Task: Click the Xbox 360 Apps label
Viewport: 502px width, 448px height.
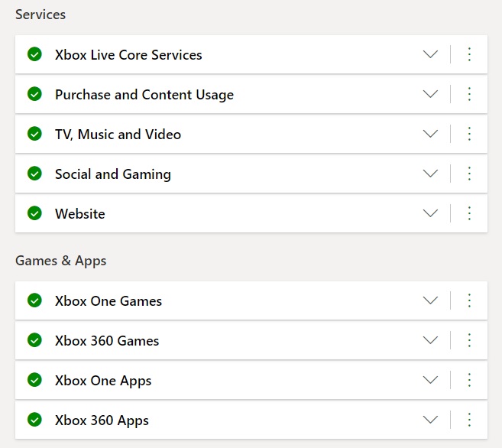Action: [102, 420]
